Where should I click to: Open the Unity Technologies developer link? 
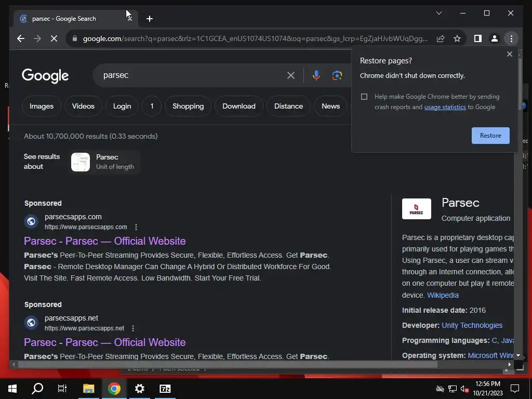[472, 325]
